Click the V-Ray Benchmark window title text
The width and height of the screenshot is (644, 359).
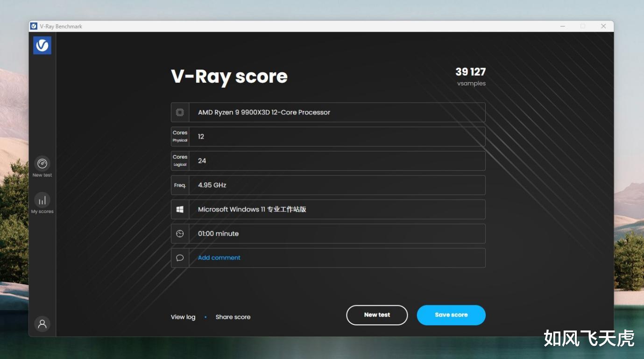tap(61, 27)
